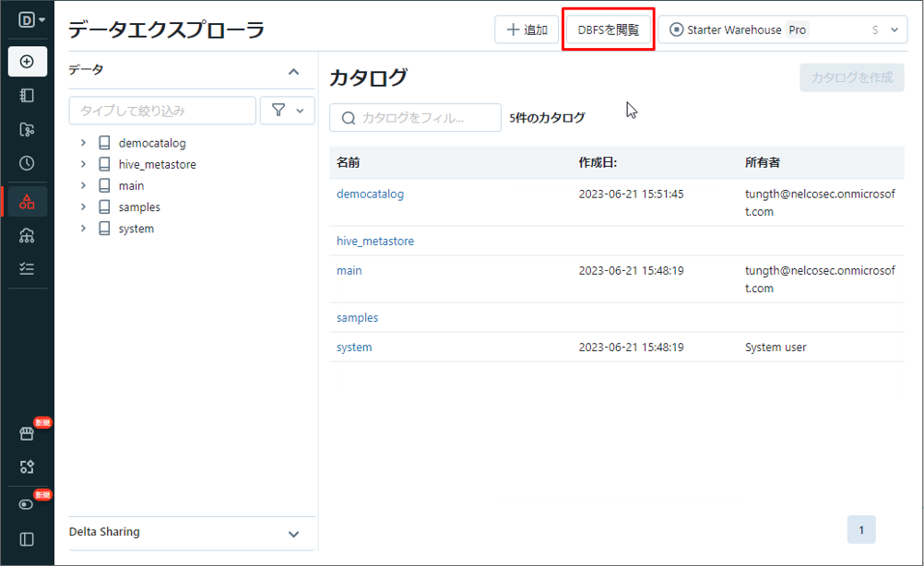
Task: Click the Partner Connect icon in the sidebar
Action: pos(27,467)
